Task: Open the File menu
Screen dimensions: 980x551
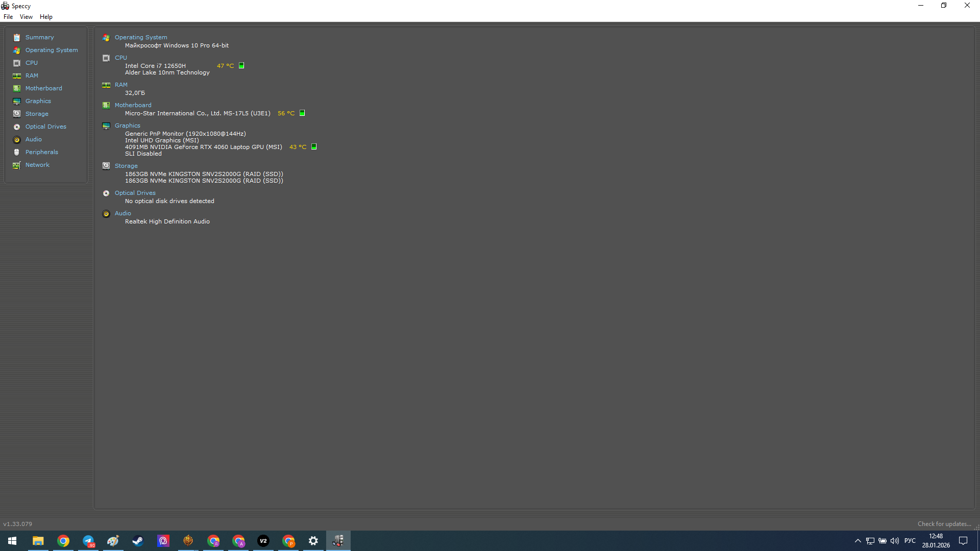Action: (8, 17)
